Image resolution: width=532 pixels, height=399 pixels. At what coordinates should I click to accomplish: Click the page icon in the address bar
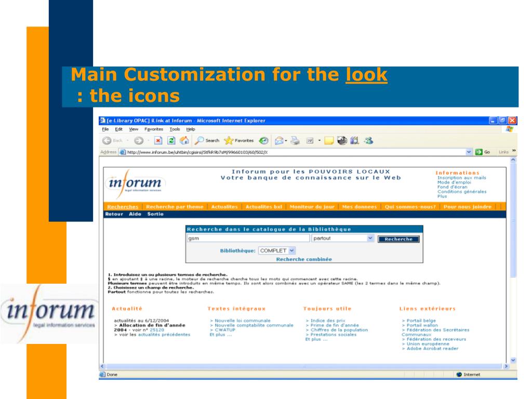pos(123,152)
